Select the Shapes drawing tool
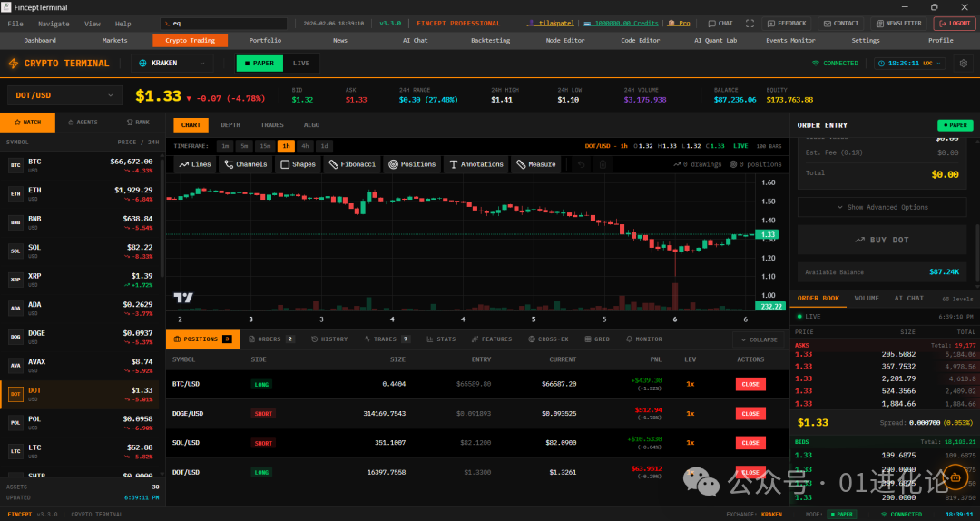 tap(299, 164)
